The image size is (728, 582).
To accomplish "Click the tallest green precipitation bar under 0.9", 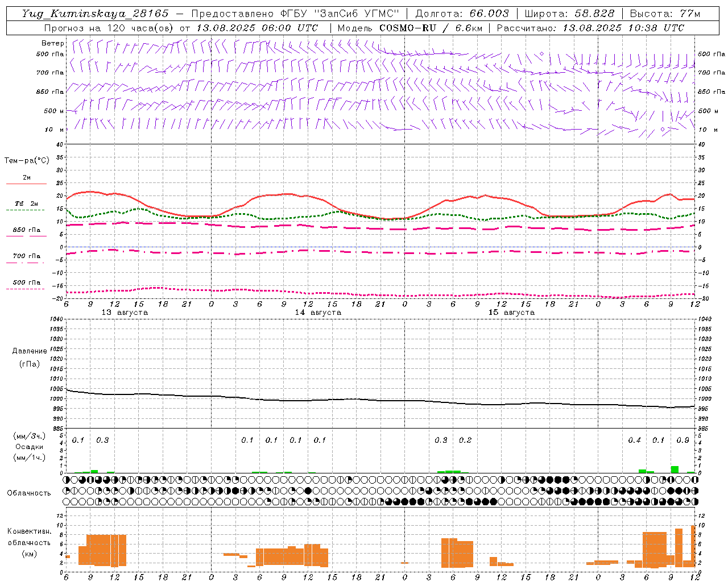I will 675,469.
